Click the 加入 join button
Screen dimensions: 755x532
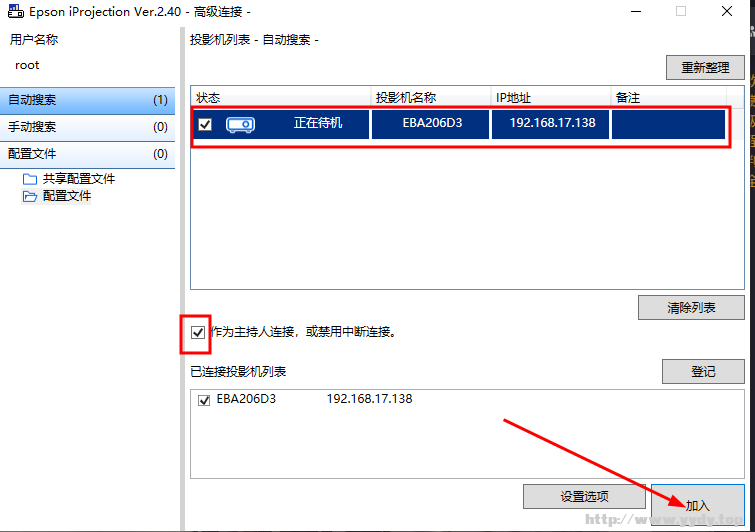pos(698,505)
